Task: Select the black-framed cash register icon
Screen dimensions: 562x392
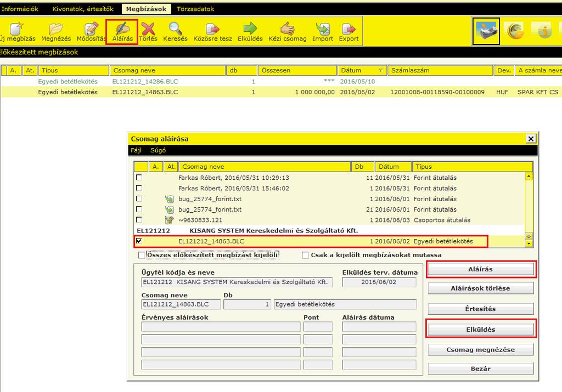Action: click(486, 31)
